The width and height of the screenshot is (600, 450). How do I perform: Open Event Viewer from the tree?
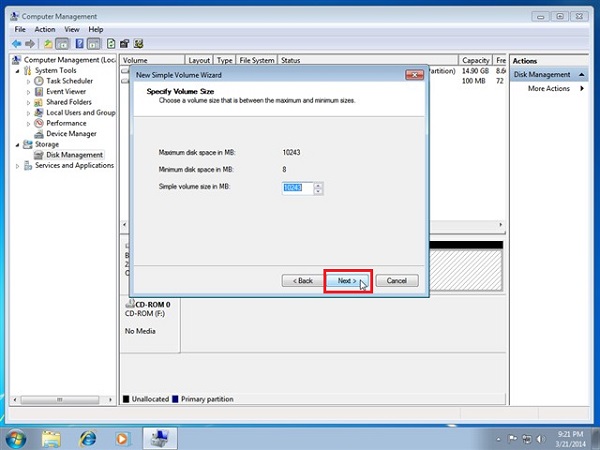66,91
